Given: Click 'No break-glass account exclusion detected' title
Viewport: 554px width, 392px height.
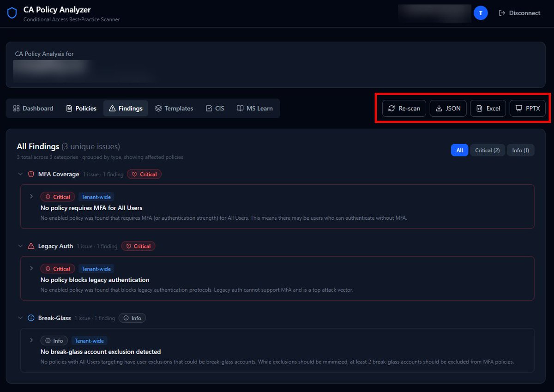Looking at the screenshot, I should point(101,352).
